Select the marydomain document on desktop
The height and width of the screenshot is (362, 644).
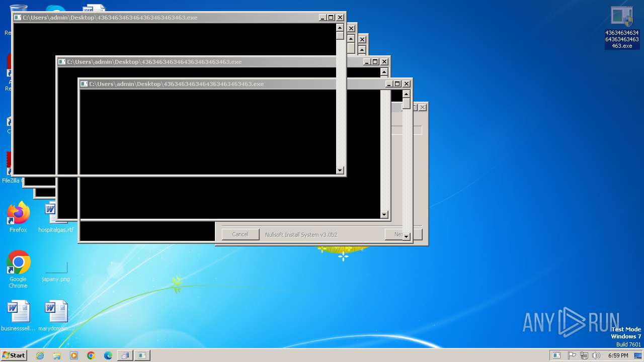coord(56,316)
